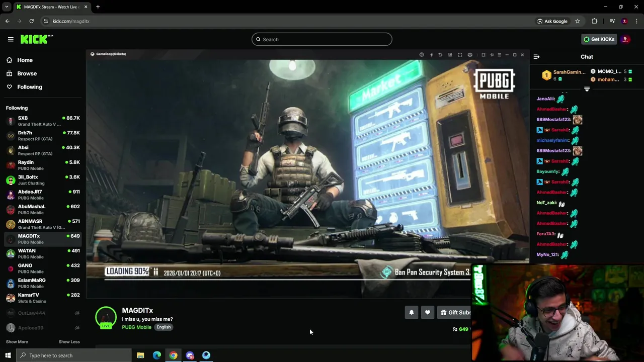Open the Kick profile avatar menu
Image resolution: width=644 pixels, height=362 pixels.
625,39
